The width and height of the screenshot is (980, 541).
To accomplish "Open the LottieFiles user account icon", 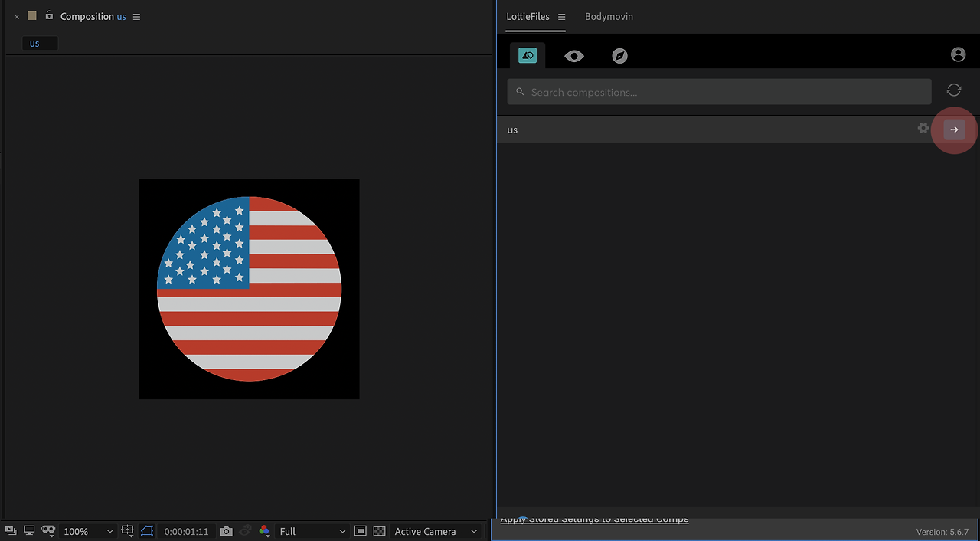I will [958, 54].
